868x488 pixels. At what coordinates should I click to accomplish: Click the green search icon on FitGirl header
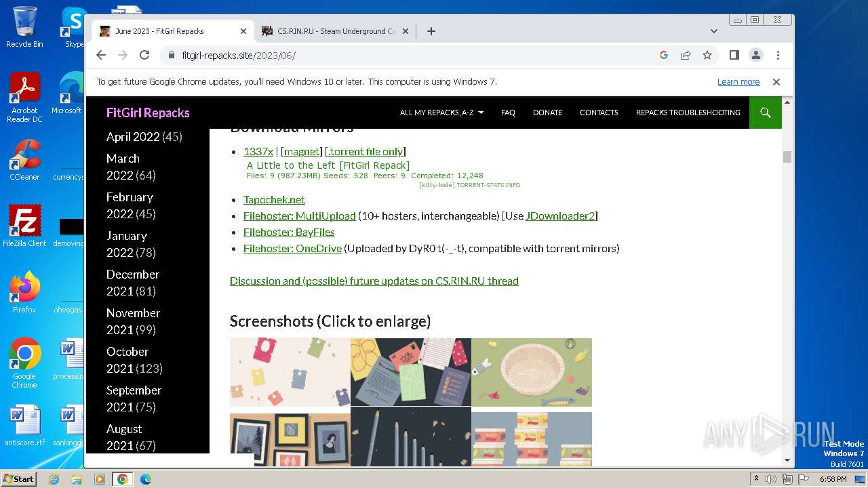[766, 113]
